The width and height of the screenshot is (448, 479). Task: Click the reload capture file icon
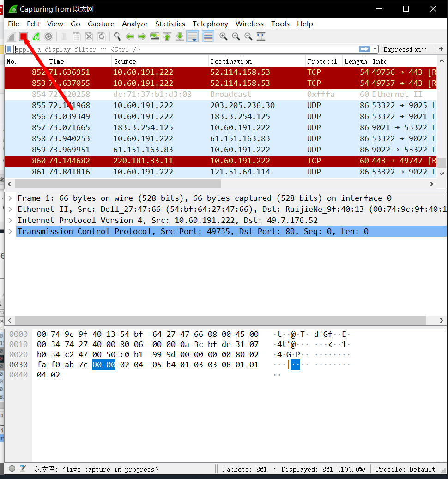coord(102,36)
